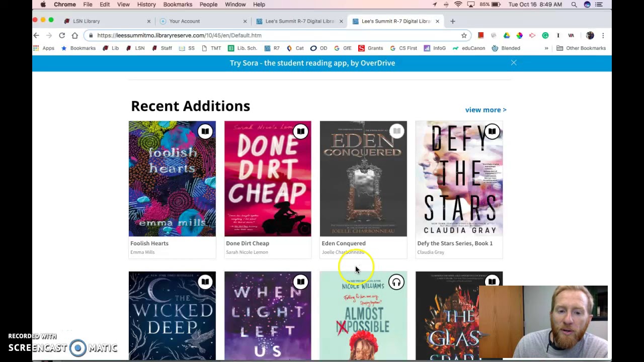This screenshot has height=362, width=644.
Task: Open the Done Dirt Cheap title link
Action: (x=248, y=243)
